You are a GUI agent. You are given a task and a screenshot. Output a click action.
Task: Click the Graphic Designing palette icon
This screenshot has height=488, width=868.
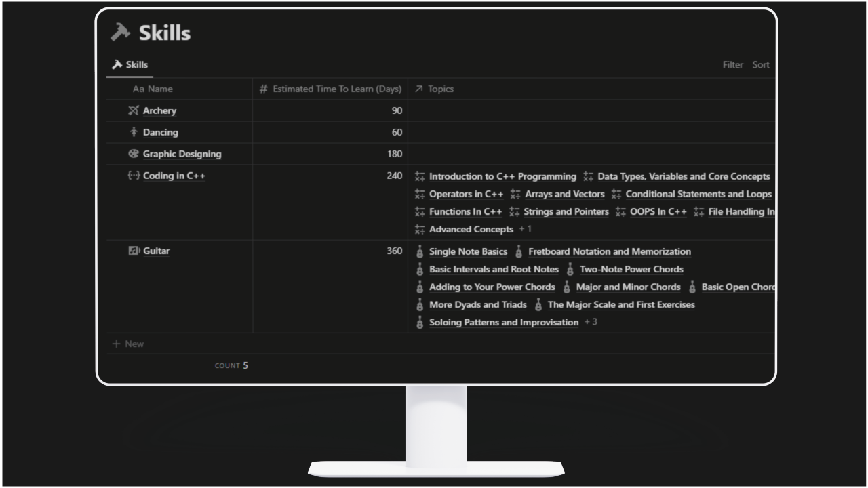(134, 154)
